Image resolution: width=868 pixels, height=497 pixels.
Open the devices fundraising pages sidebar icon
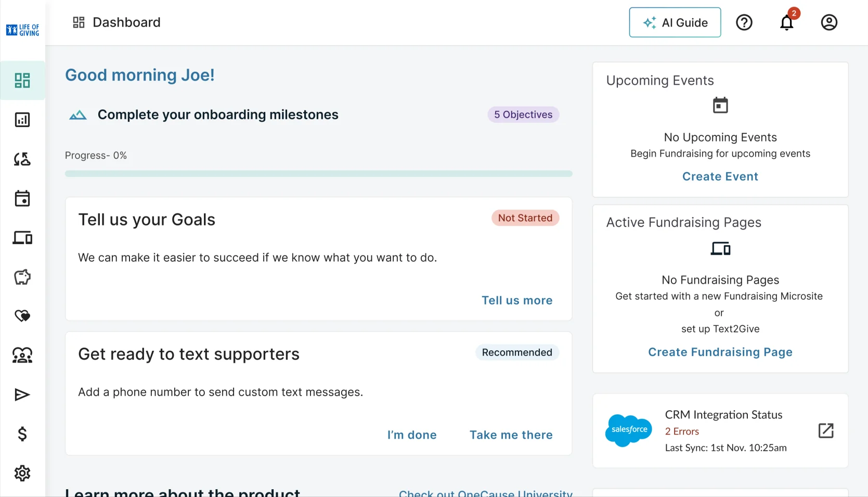(x=22, y=238)
